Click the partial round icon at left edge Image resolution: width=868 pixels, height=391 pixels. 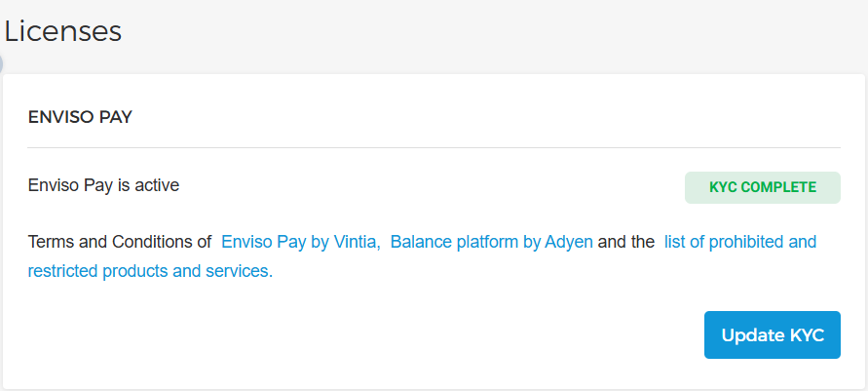point(1,64)
